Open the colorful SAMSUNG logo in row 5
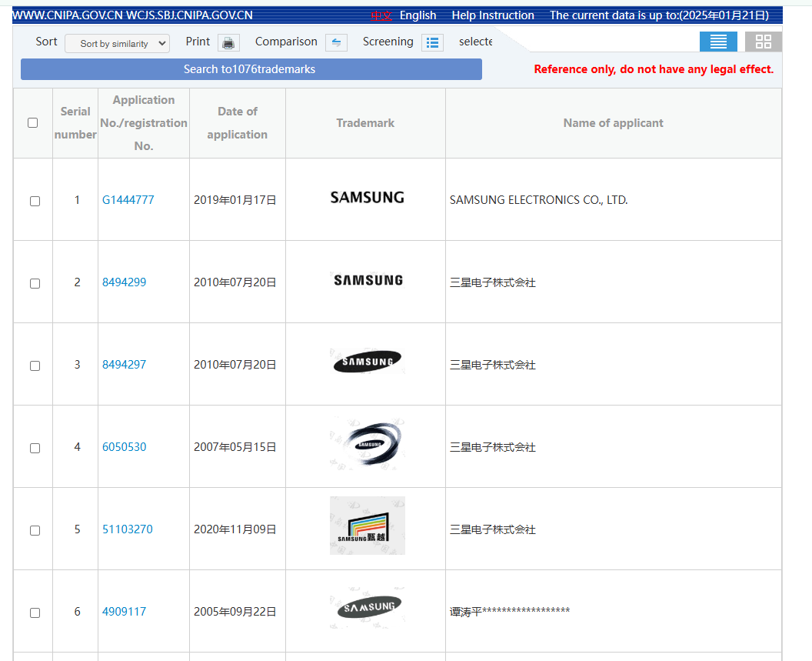Viewport: 812px width, 661px height. pos(367,526)
